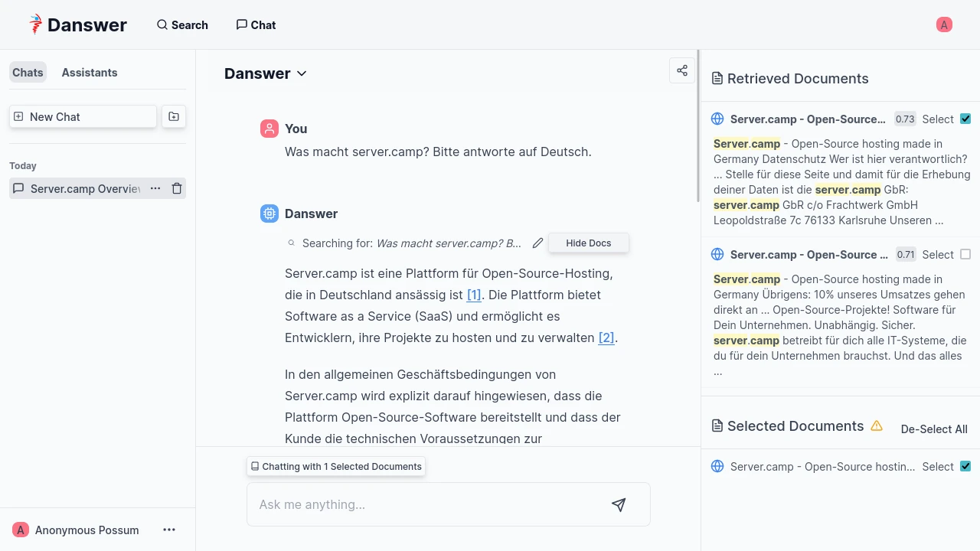Start a New Chat
This screenshot has height=551, width=980.
tap(83, 116)
